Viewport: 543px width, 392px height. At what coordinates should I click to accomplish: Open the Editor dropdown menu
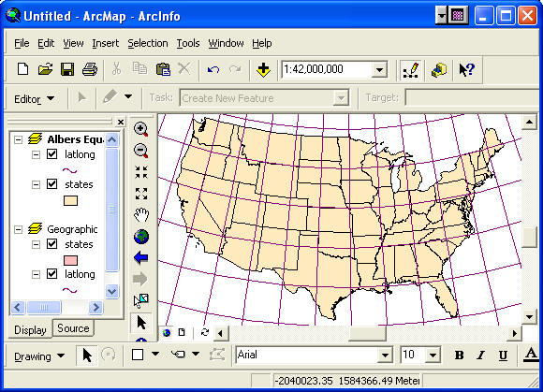[x=34, y=99]
